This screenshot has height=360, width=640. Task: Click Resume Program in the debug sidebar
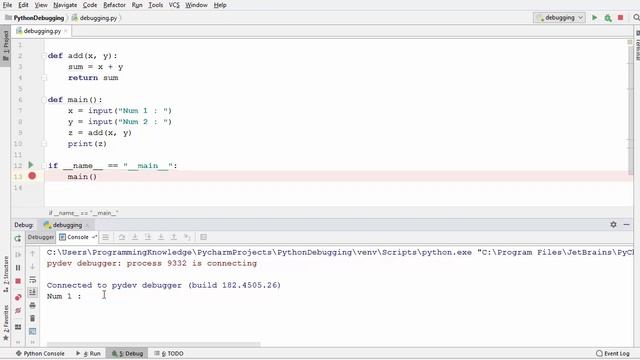[18, 254]
